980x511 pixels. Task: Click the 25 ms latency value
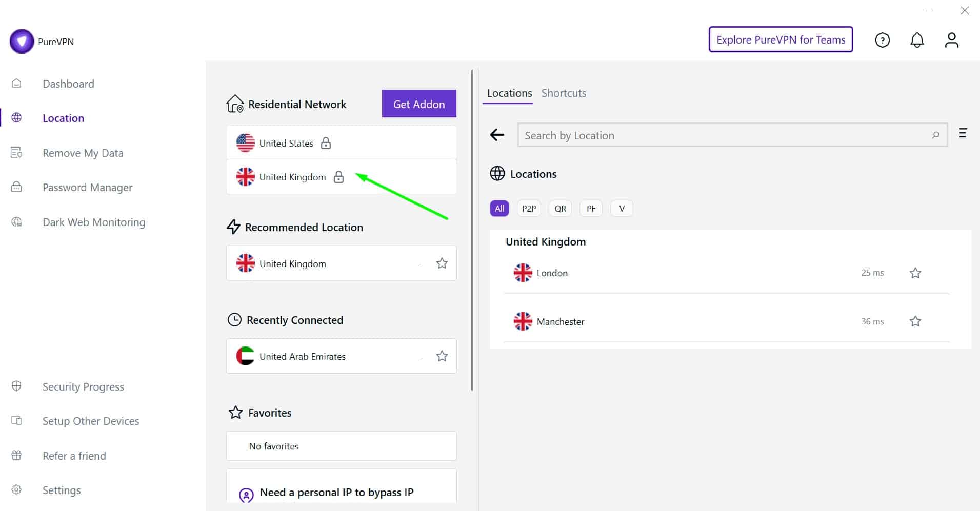coord(872,273)
